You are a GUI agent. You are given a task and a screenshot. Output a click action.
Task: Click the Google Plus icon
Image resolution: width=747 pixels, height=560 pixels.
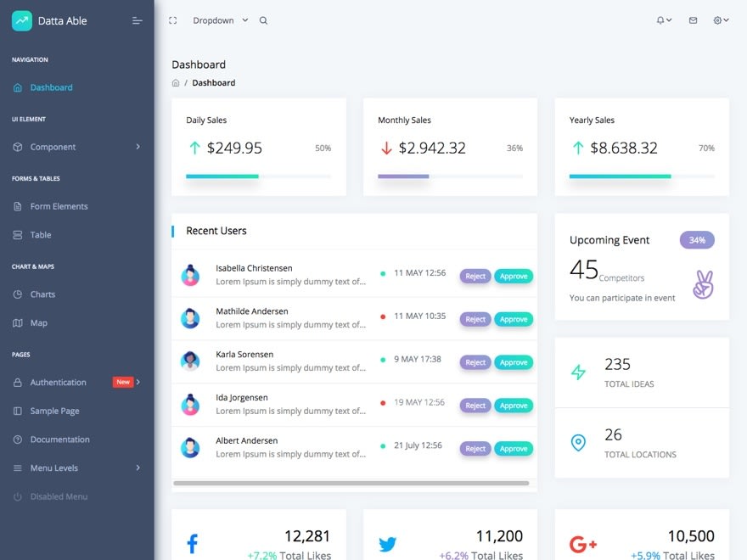point(583,544)
